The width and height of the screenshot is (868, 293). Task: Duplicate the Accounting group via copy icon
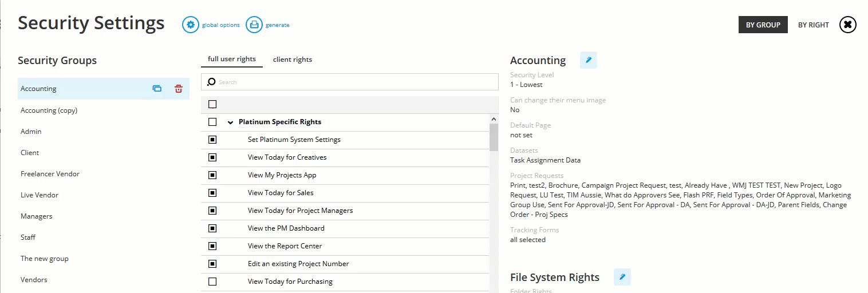pyautogui.click(x=157, y=89)
